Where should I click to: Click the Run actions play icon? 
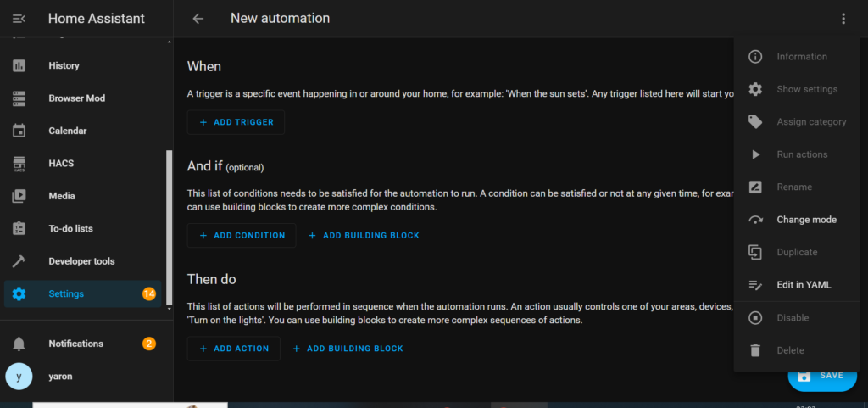755,154
